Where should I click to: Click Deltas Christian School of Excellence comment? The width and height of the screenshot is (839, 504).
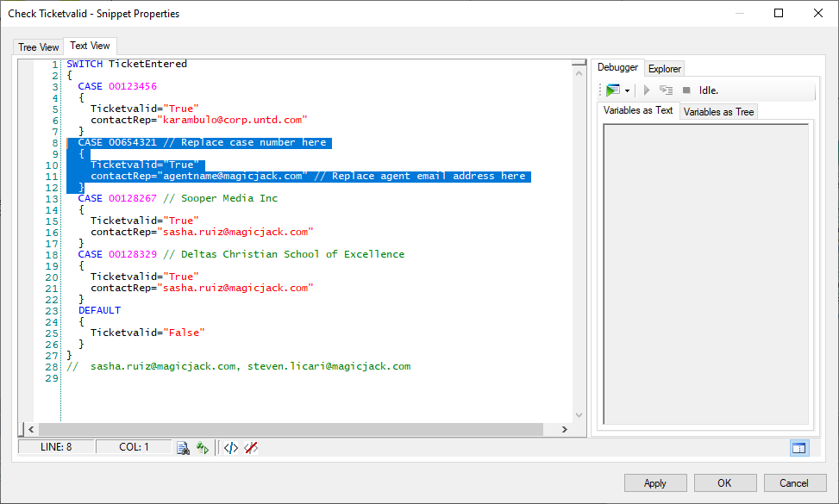(285, 254)
